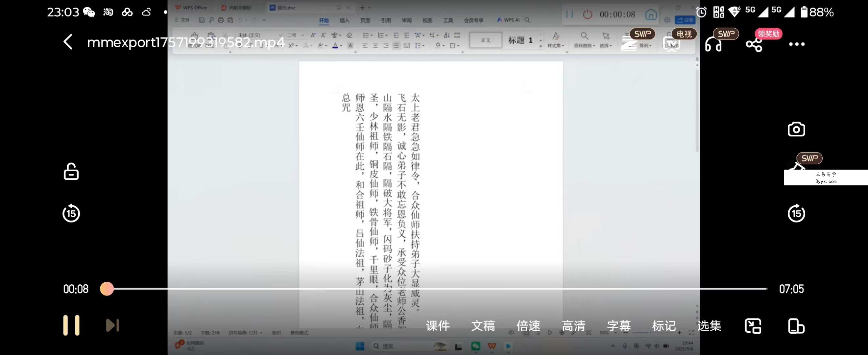Click the center align icon
This screenshot has height=355, width=868.
tap(375, 45)
